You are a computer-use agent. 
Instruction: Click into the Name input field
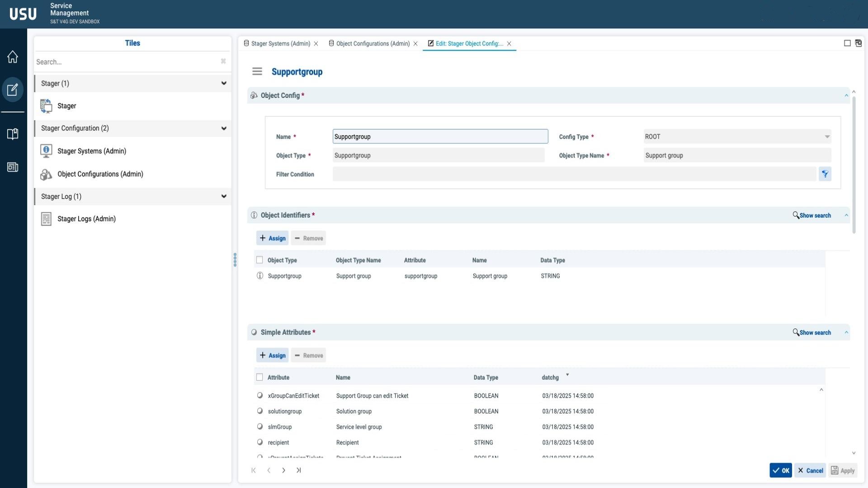(440, 136)
